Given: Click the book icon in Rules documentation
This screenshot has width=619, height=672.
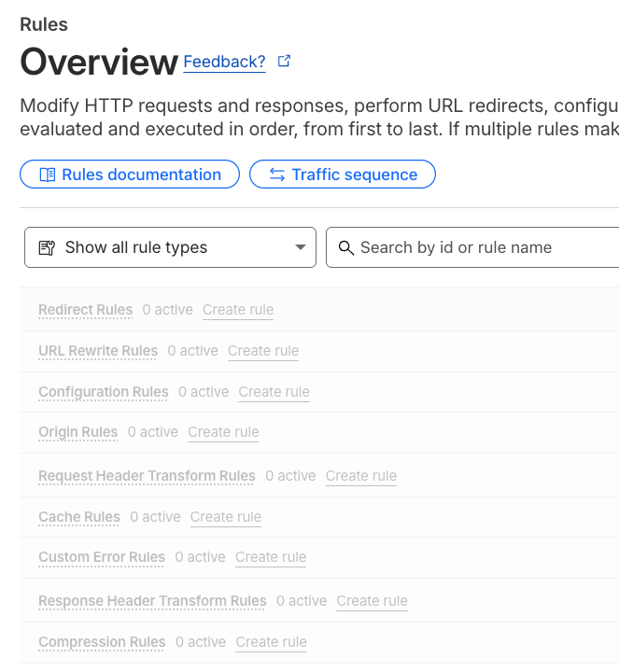Looking at the screenshot, I should point(48,175).
